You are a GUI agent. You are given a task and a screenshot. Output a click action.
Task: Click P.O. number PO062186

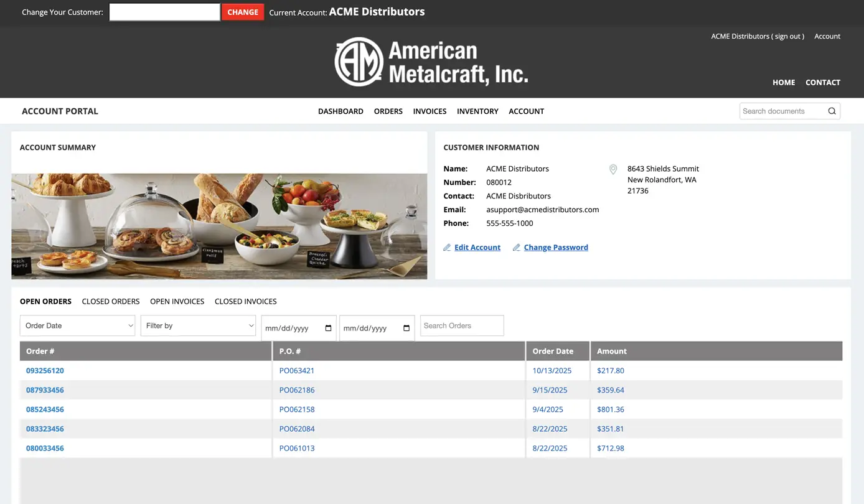(297, 390)
